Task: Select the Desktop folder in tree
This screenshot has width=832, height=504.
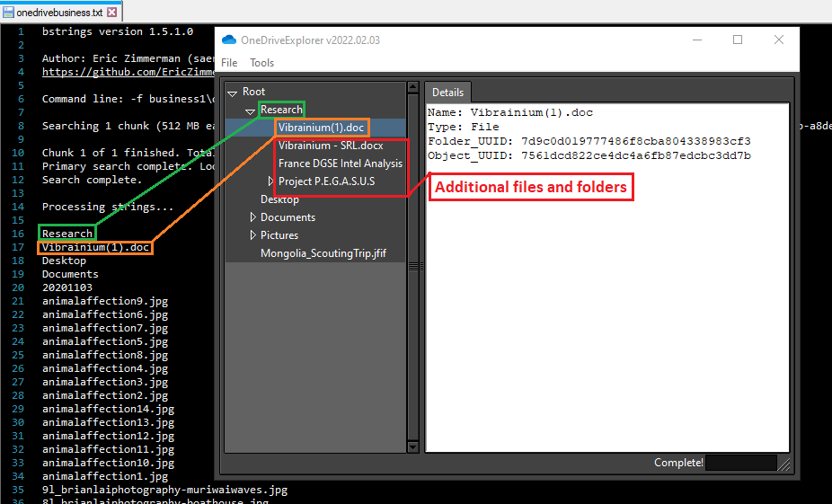Action: 279,199
